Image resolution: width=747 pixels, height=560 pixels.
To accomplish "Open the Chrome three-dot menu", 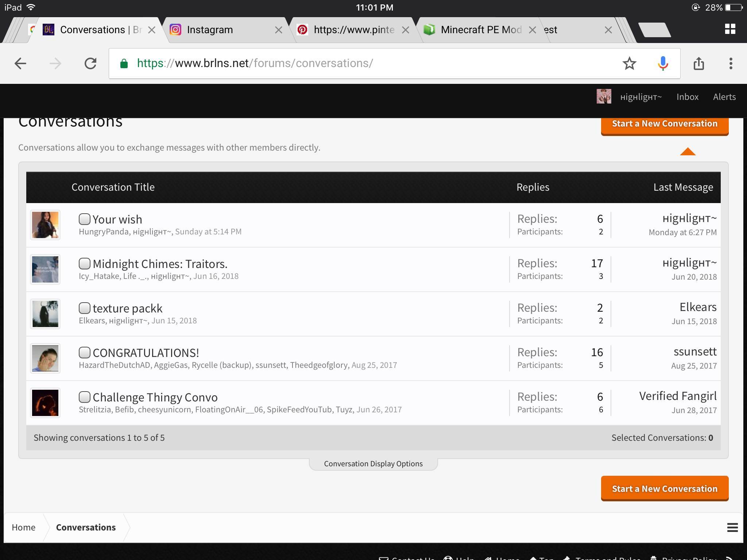I will tap(731, 63).
